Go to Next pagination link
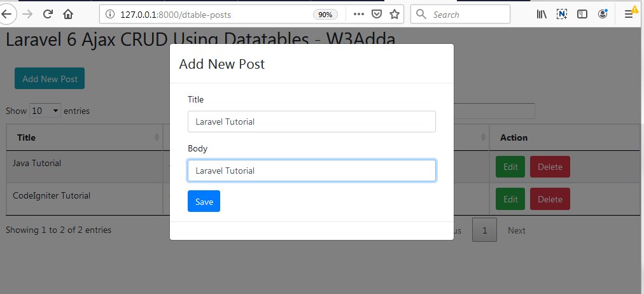The height and width of the screenshot is (294, 644). pos(516,230)
